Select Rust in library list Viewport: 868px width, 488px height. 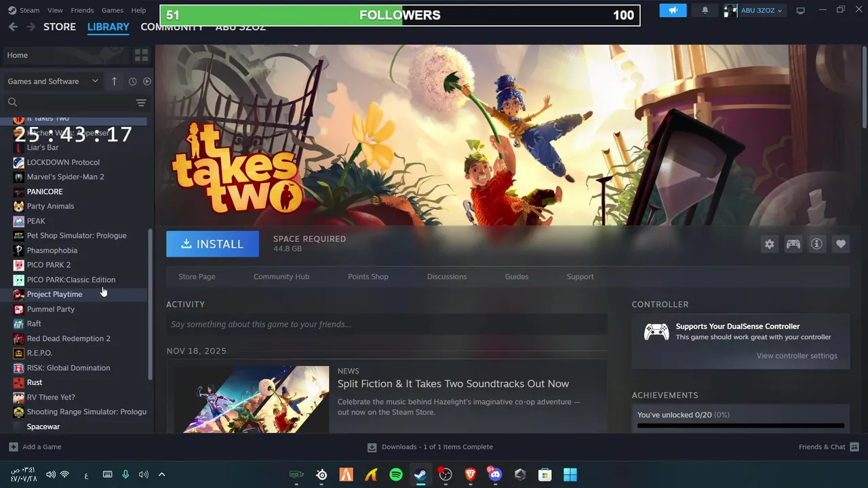(73, 382)
